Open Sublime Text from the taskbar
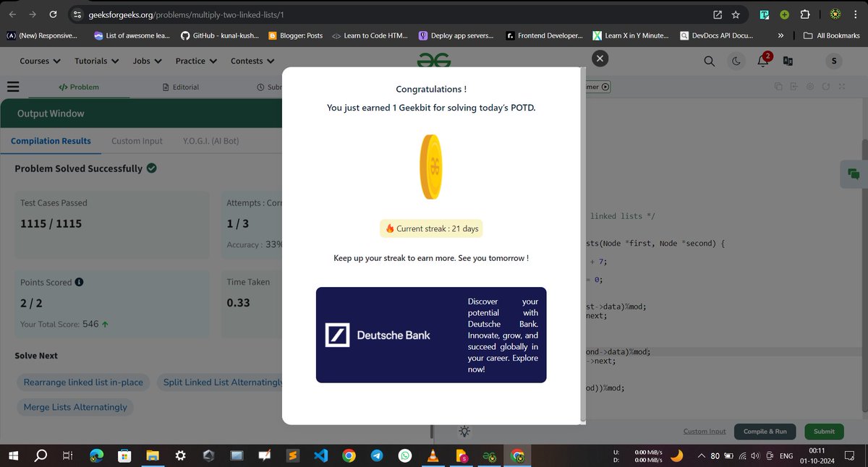 pyautogui.click(x=293, y=455)
